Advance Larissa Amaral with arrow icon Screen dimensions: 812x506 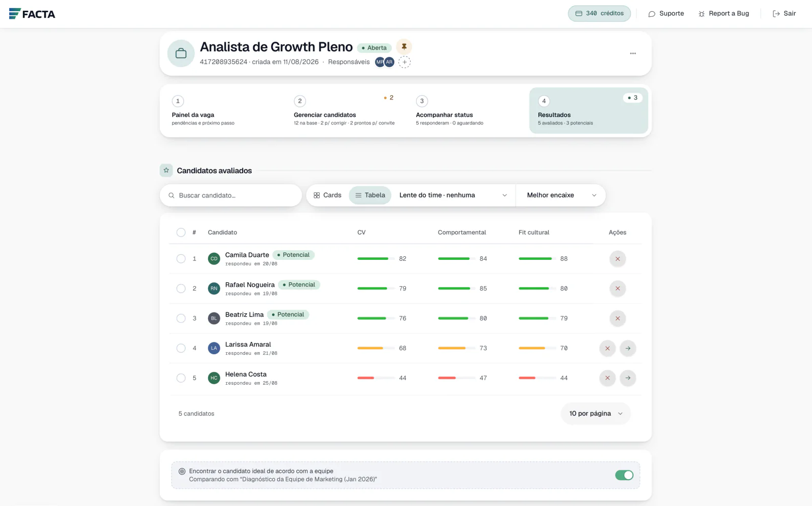(x=628, y=348)
